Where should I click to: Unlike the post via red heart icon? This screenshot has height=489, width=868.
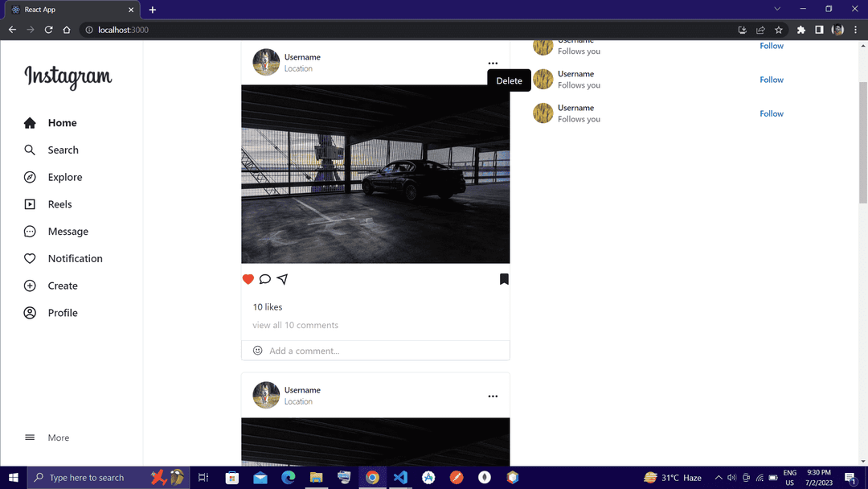pyautogui.click(x=248, y=279)
